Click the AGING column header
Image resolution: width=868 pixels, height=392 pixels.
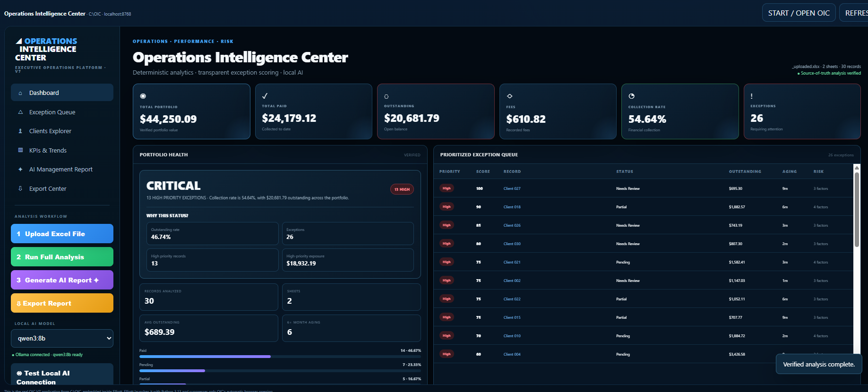pyautogui.click(x=790, y=171)
